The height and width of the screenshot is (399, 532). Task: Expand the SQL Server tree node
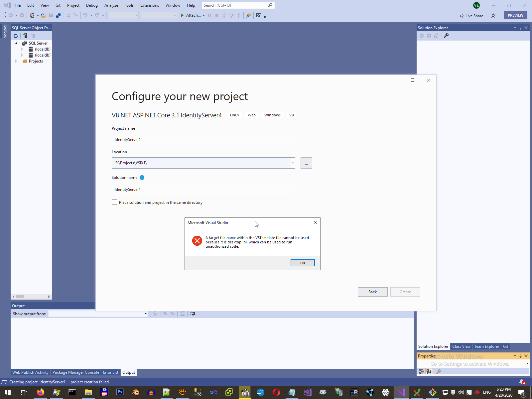click(16, 43)
